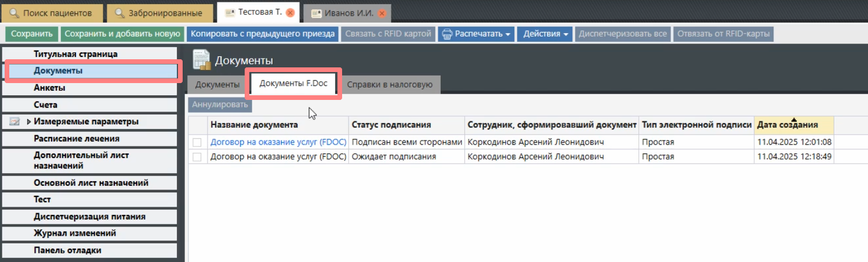868x262 pixels.
Task: Click the magnifier icon on Забронированные tab
Action: coord(119,13)
